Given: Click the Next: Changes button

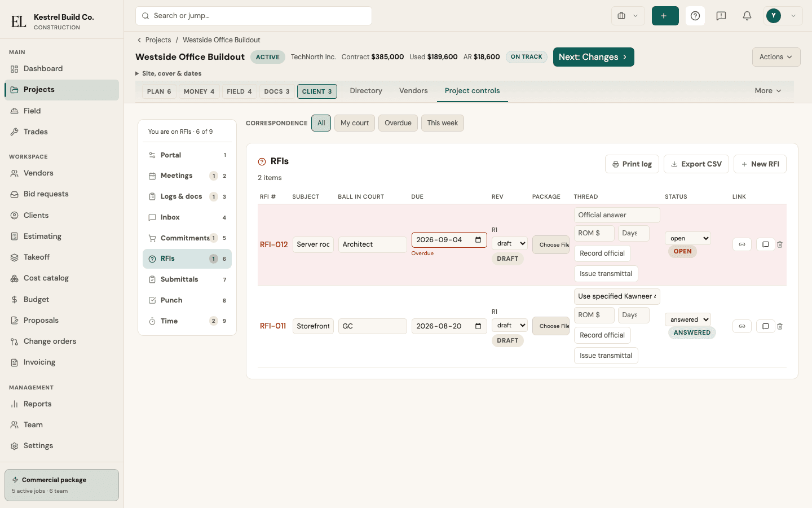Looking at the screenshot, I should point(594,57).
